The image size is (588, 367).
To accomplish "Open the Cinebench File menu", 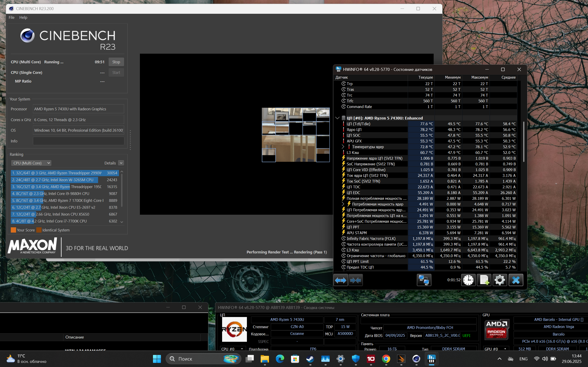I will (x=11, y=17).
